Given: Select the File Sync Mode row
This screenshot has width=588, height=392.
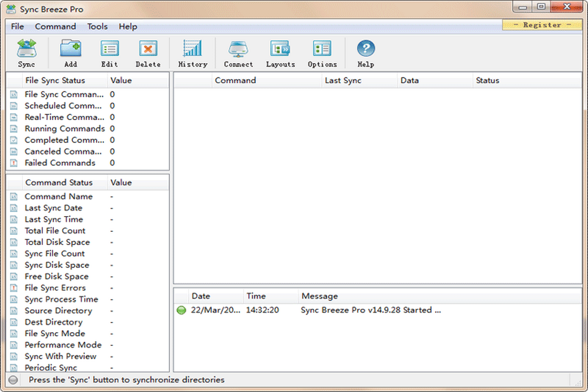Looking at the screenshot, I should coord(88,334).
